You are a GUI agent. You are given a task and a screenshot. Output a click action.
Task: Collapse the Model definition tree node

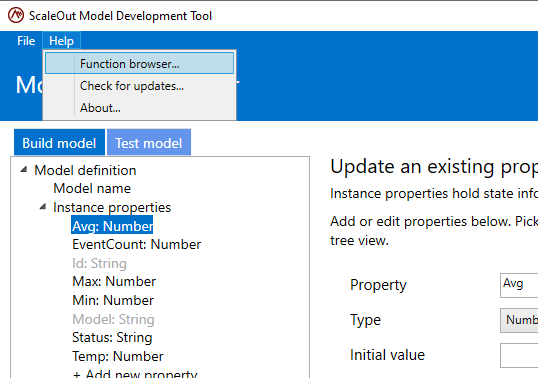pos(24,169)
